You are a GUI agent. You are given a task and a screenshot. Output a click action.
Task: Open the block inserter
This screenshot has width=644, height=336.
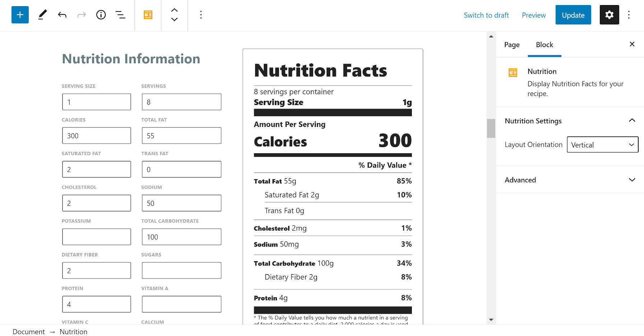pyautogui.click(x=20, y=15)
